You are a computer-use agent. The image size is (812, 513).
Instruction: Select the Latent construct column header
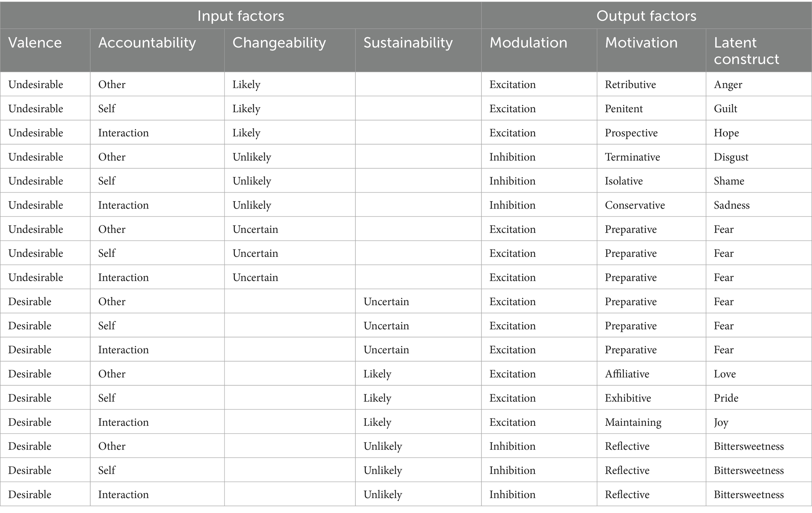click(x=746, y=51)
